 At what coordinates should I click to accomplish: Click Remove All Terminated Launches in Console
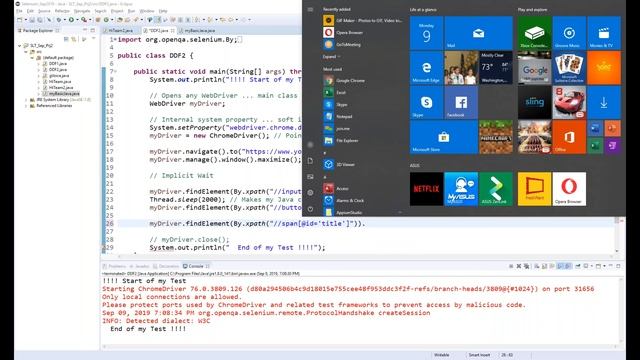tap(527, 266)
